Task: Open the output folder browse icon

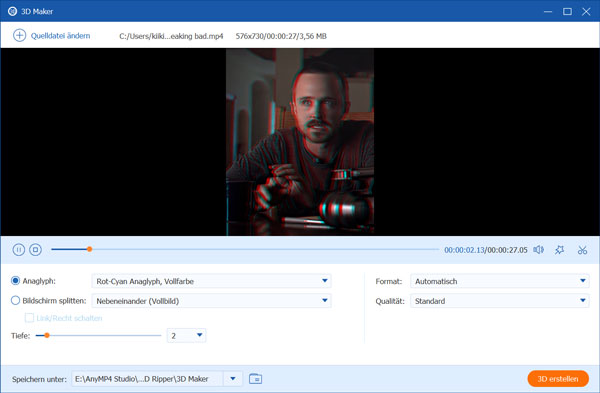Action: (255, 379)
